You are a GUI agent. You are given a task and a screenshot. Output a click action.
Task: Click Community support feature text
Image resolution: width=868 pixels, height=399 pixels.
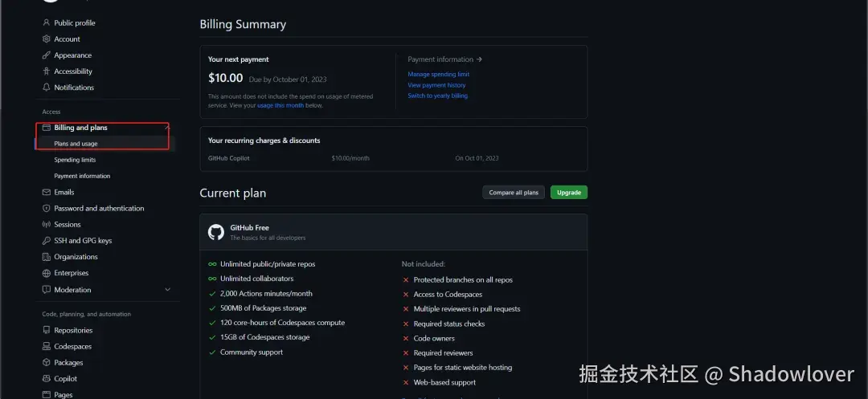(252, 352)
